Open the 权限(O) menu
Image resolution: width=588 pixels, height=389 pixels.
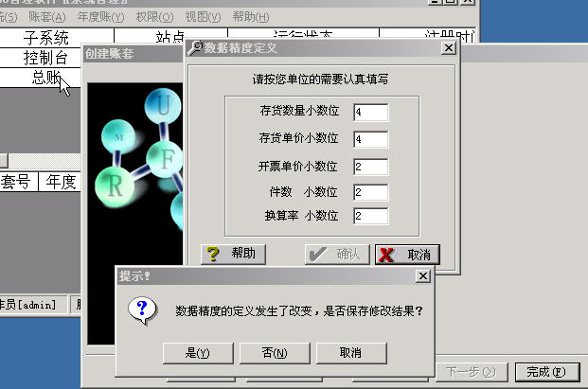[154, 17]
